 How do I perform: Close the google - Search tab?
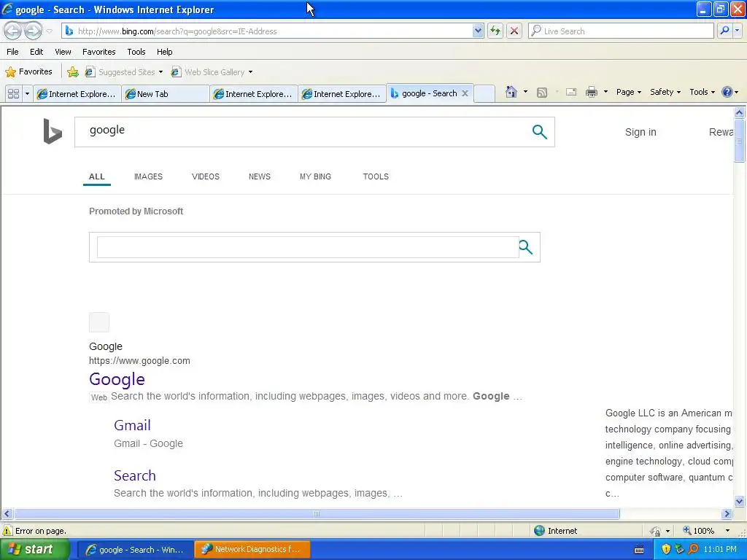tap(465, 93)
